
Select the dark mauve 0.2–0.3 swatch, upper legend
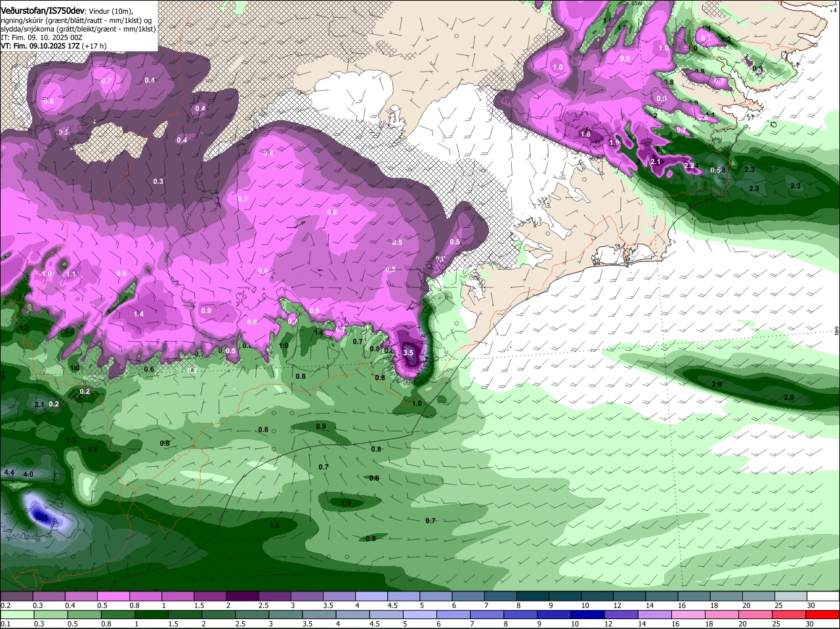16,596
